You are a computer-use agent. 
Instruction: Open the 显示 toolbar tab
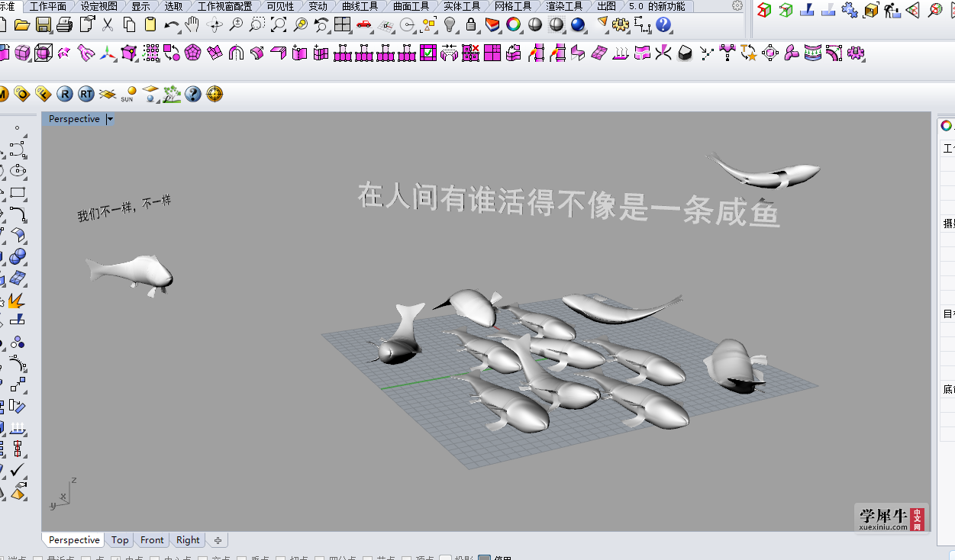click(x=140, y=6)
